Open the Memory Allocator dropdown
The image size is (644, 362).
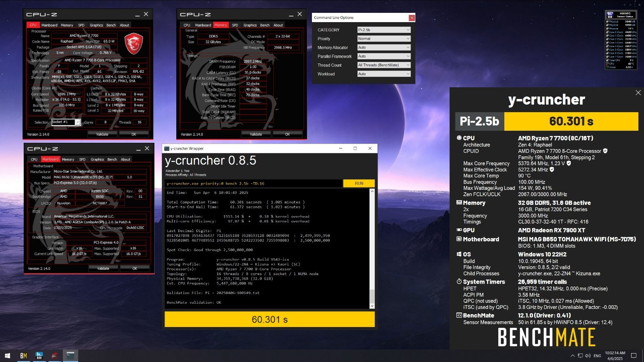384,47
